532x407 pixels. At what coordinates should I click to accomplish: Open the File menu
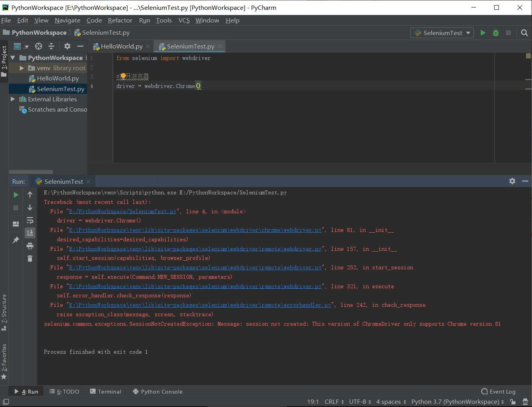click(6, 20)
